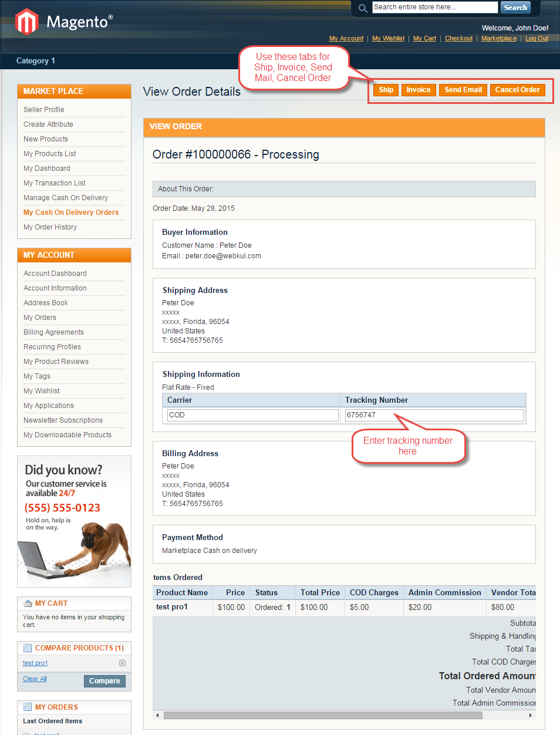Viewport: 560px width, 735px height.
Task: Click the Compare button
Action: 104,681
